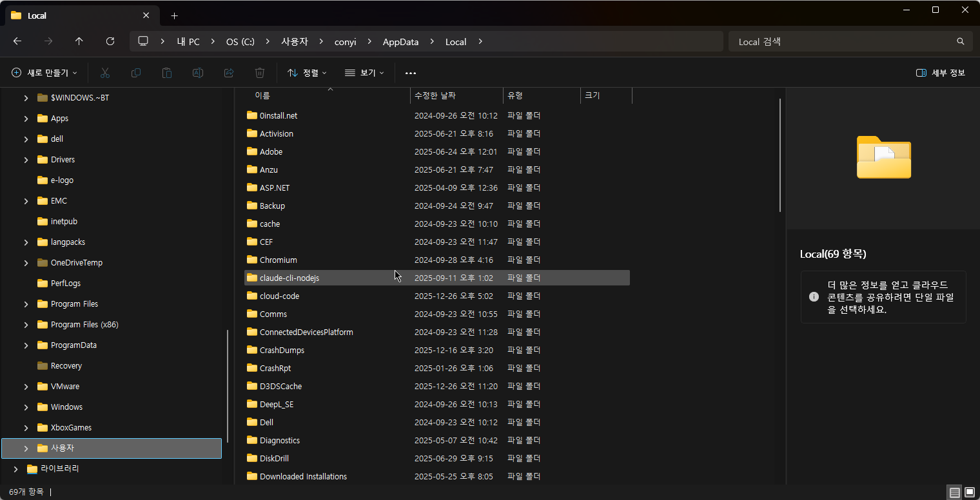Expand the Apps folder in tree

coord(26,119)
